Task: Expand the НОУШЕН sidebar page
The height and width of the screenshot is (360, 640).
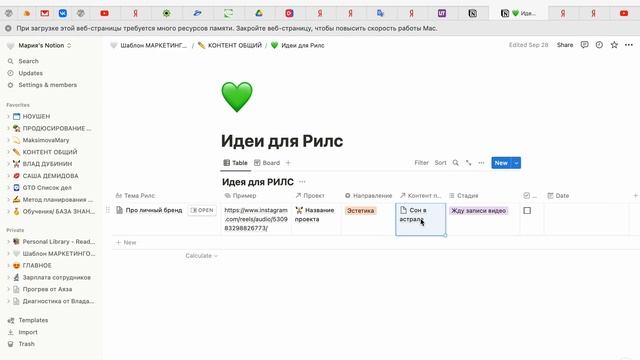Action: (8, 117)
